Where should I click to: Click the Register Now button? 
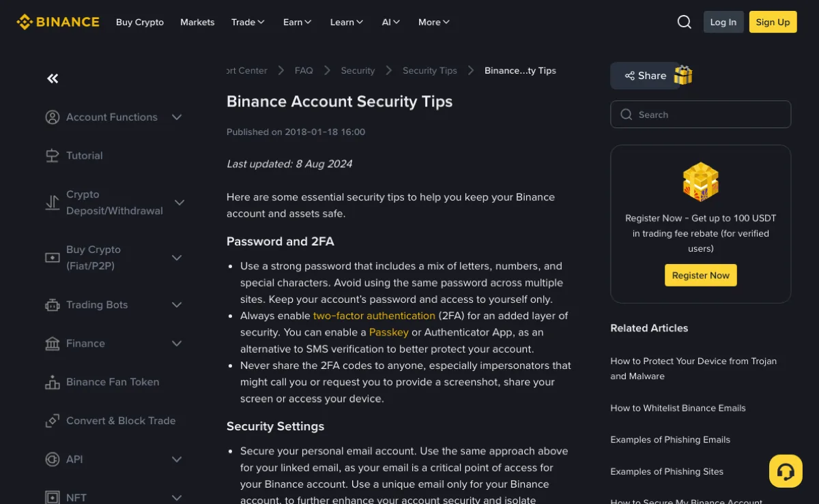701,276
